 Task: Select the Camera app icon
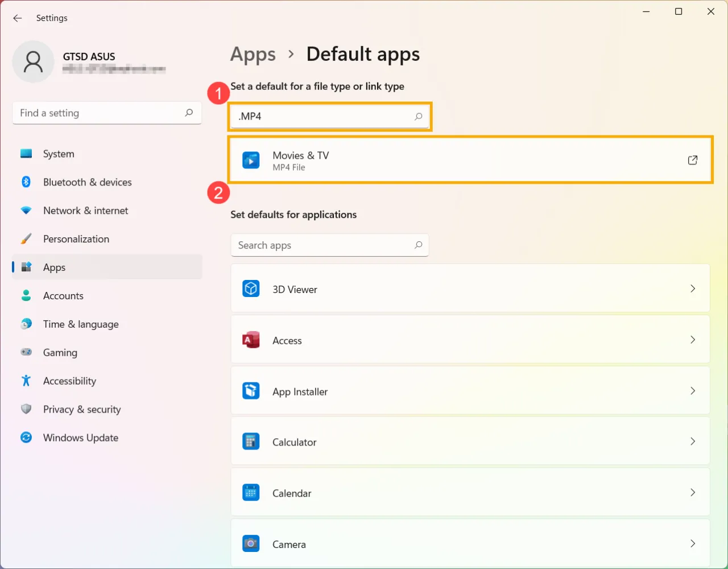tap(251, 543)
